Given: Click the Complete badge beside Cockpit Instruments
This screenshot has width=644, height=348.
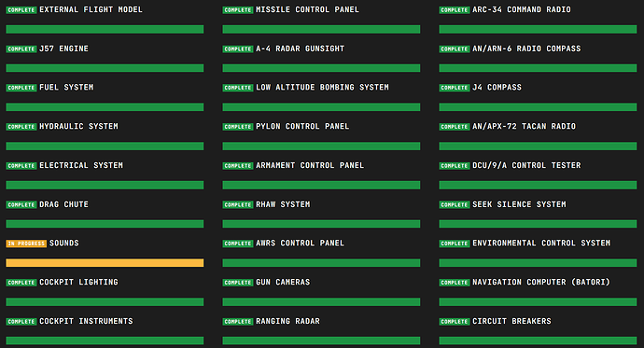Looking at the screenshot, I should [21, 321].
